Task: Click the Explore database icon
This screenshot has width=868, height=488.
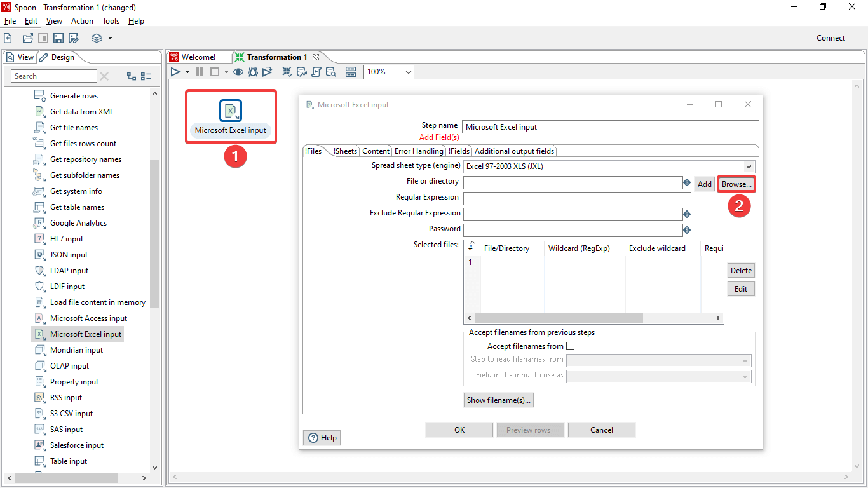Action: coord(331,72)
